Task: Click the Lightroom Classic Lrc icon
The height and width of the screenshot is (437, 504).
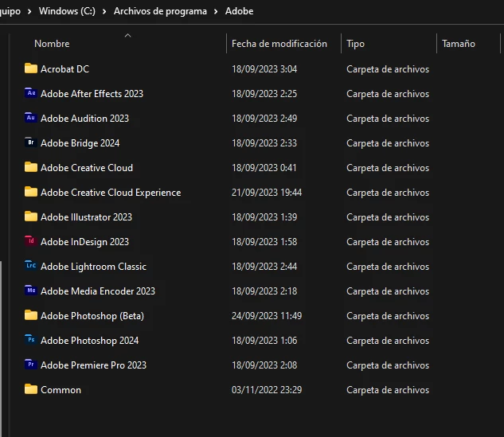Action: click(x=31, y=266)
